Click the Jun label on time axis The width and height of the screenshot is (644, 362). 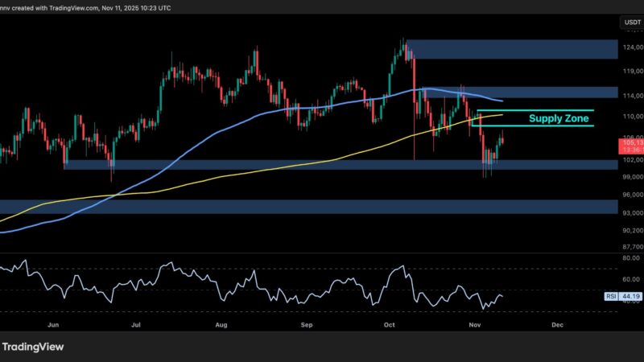(x=53, y=325)
